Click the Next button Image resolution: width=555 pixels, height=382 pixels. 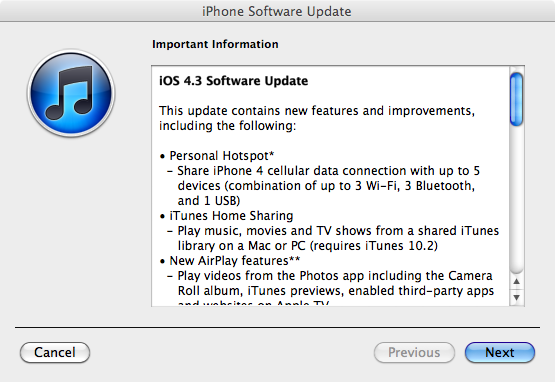[x=499, y=352]
